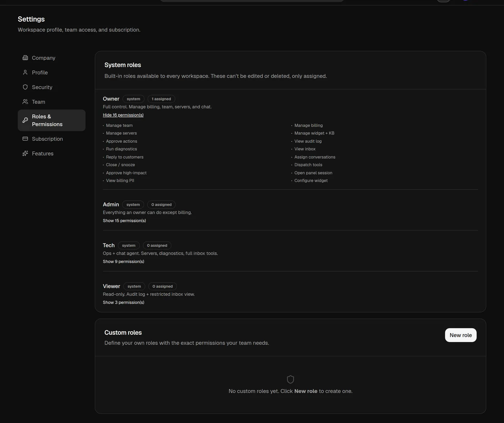Click the Manage servers permission
This screenshot has width=504, height=423.
tap(121, 133)
